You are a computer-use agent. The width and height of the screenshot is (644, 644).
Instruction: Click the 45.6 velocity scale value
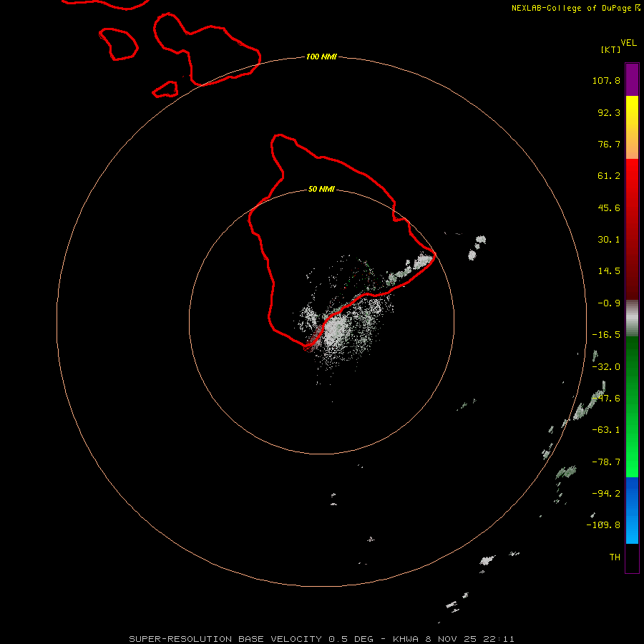[609, 208]
